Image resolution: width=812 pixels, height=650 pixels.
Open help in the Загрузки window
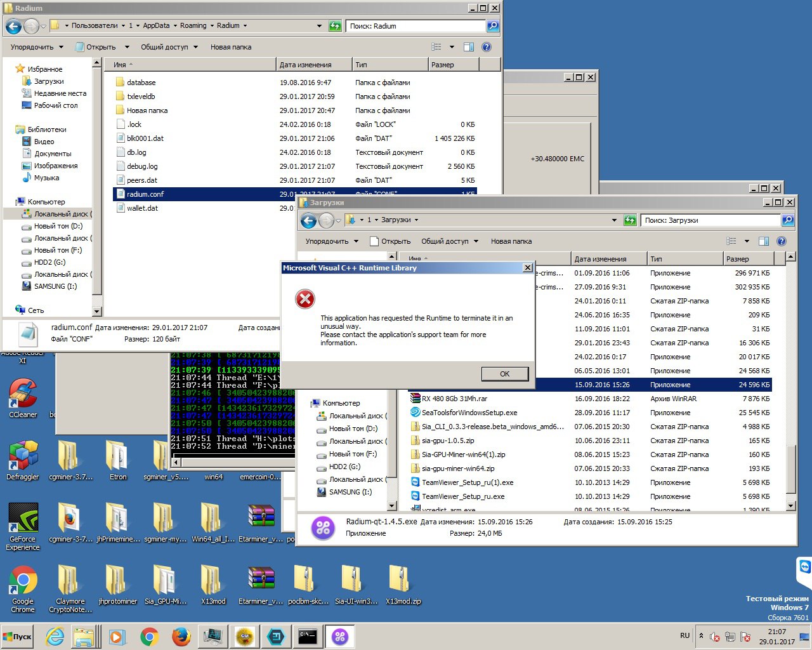[x=782, y=241]
